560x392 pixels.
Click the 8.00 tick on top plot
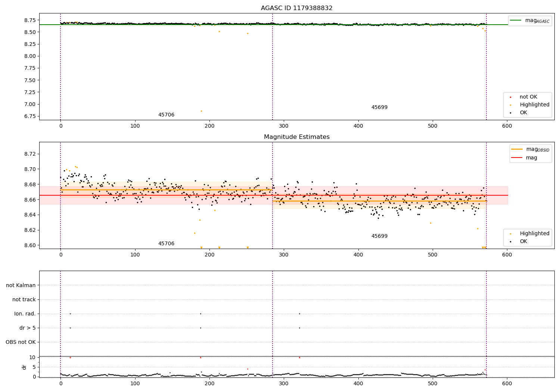point(29,56)
